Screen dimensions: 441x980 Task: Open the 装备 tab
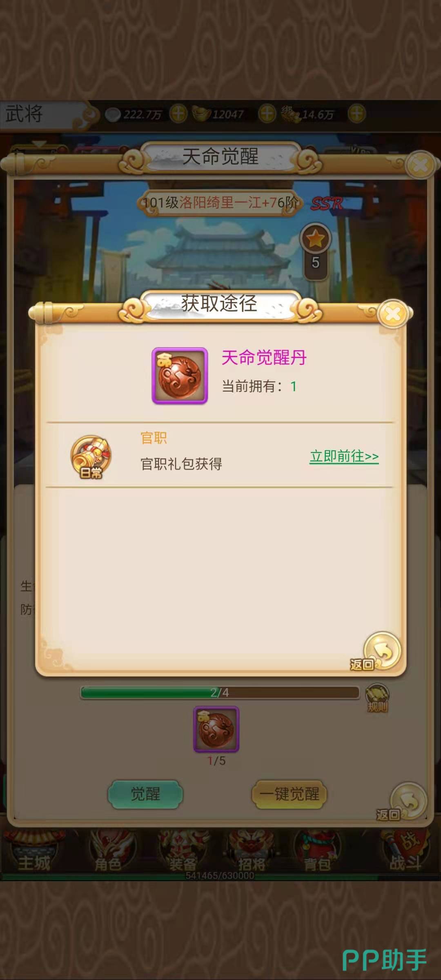[183, 851]
